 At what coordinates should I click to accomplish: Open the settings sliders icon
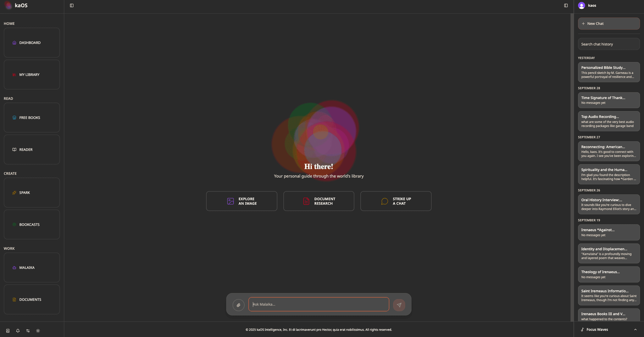tap(28, 331)
